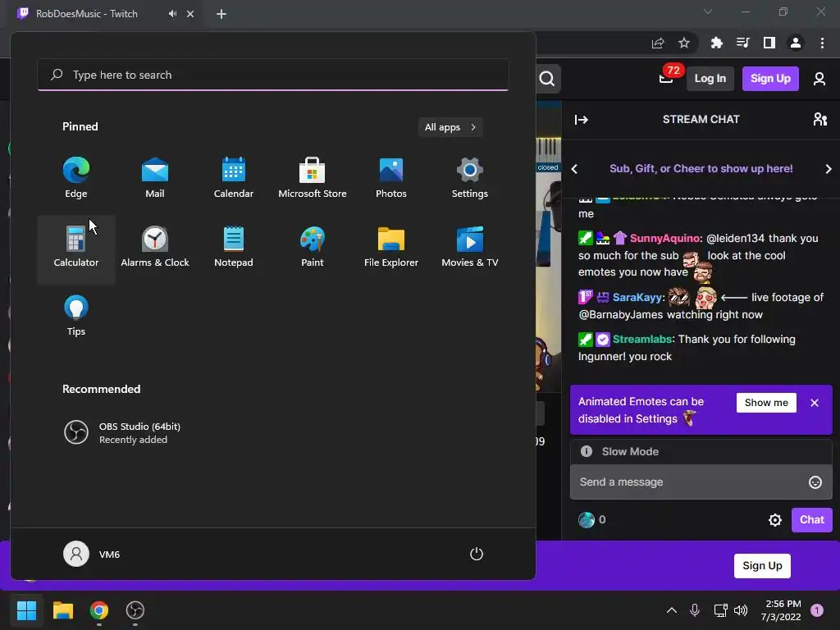
Task: Open the Tips app
Action: (76, 316)
